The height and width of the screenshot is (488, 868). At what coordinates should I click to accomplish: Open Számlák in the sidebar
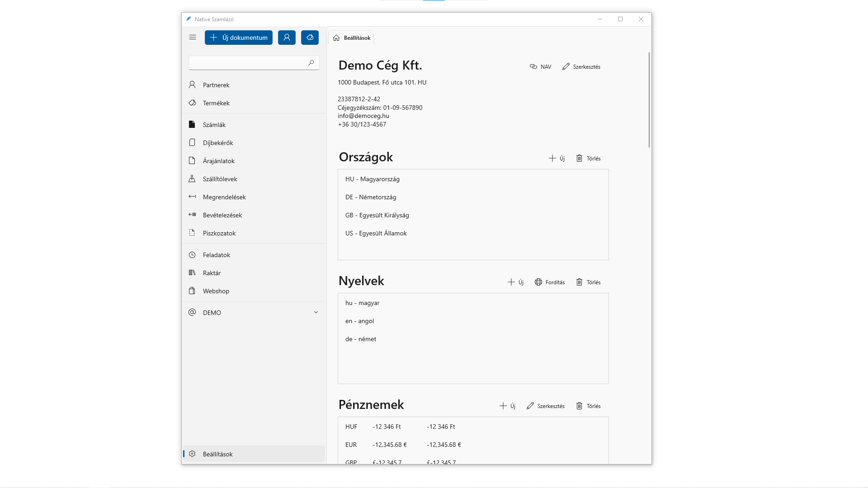pos(214,125)
